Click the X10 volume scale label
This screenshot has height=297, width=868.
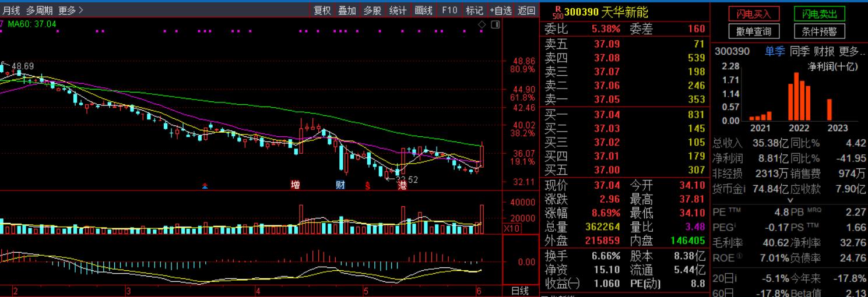[513, 228]
